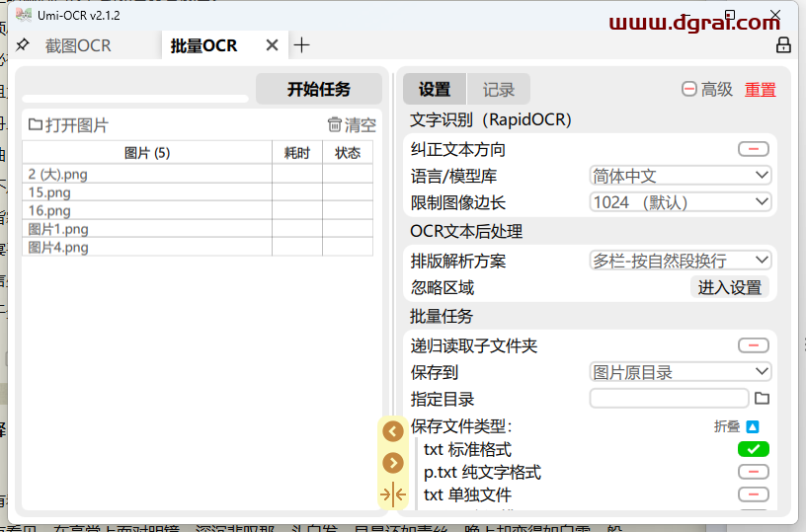Click the task progress bar
This screenshot has height=532, width=806.
tap(135, 98)
